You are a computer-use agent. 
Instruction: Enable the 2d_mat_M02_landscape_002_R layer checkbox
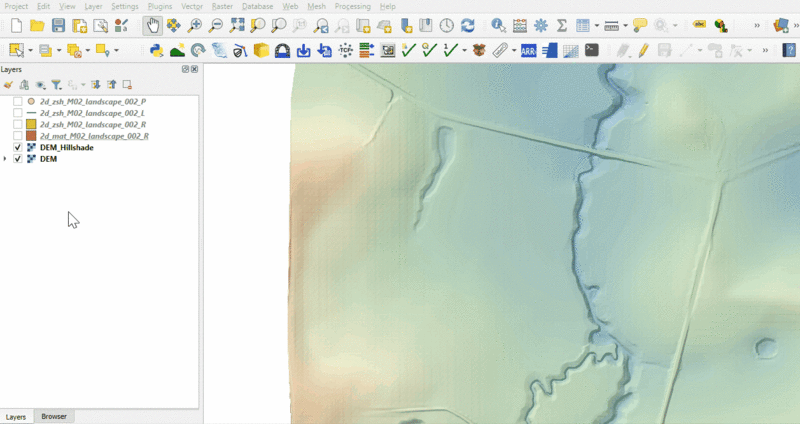point(18,136)
